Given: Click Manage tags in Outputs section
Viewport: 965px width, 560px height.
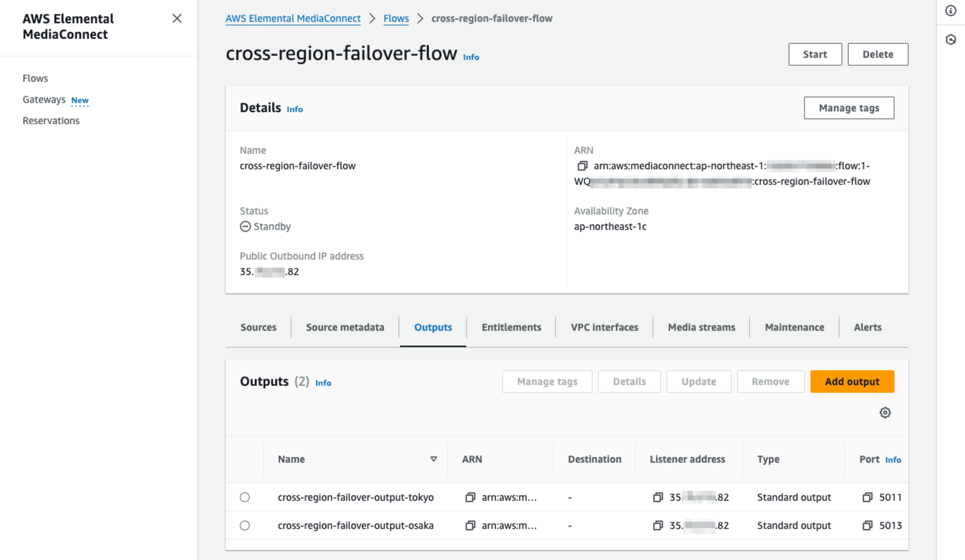Looking at the screenshot, I should 547,382.
